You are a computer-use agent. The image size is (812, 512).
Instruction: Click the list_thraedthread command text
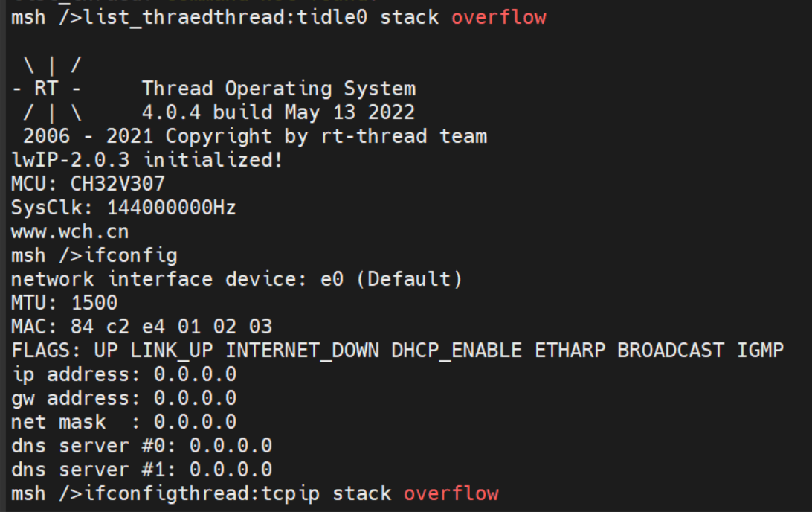(149, 17)
